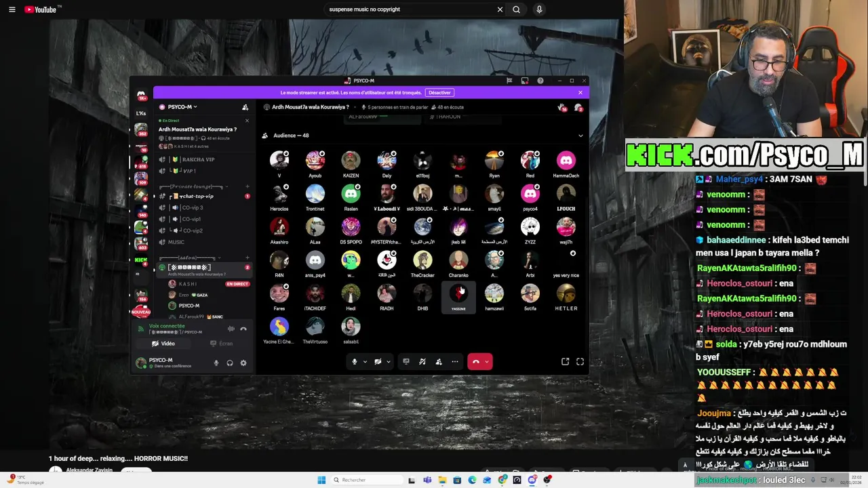Viewport: 868px width, 488px height.
Task: Open microphone input options chevron
Action: [x=365, y=362]
